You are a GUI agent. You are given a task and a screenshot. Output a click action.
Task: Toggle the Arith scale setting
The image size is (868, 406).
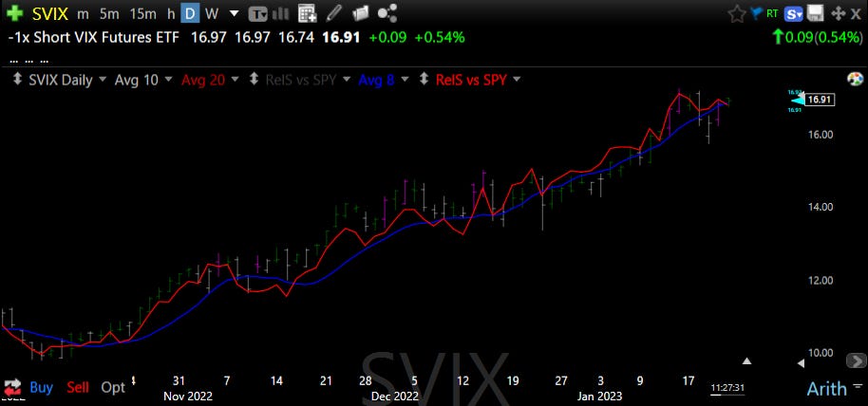(x=827, y=388)
